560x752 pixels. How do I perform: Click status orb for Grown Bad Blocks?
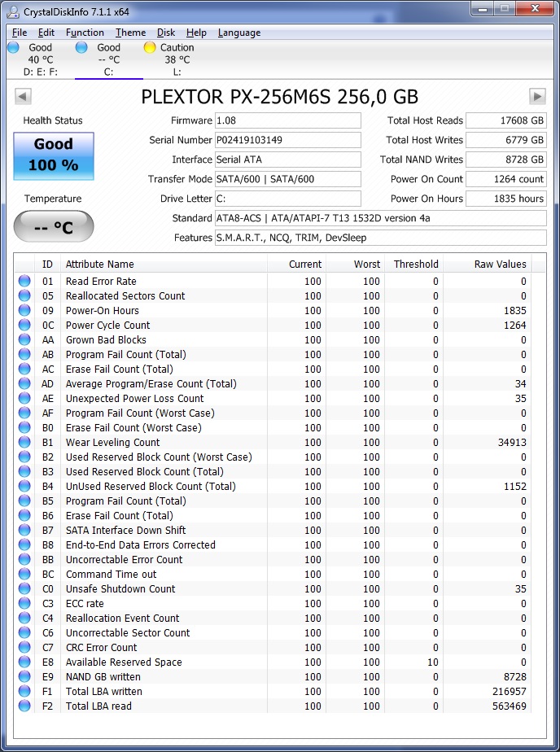point(24,339)
